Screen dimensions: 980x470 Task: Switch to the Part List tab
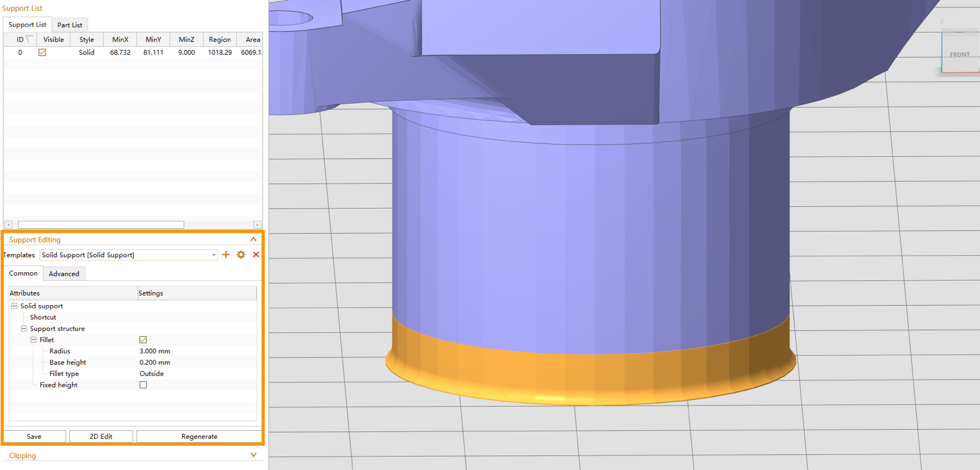[x=70, y=25]
